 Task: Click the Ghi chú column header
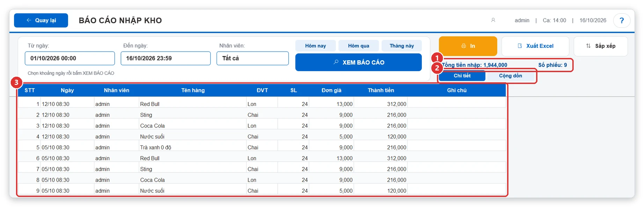coord(457,90)
